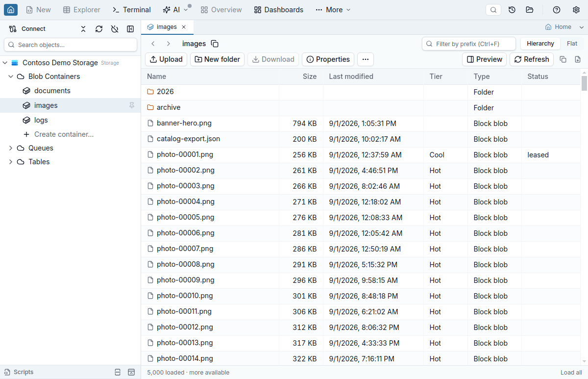Focus the Filter by prefix field

click(x=469, y=44)
